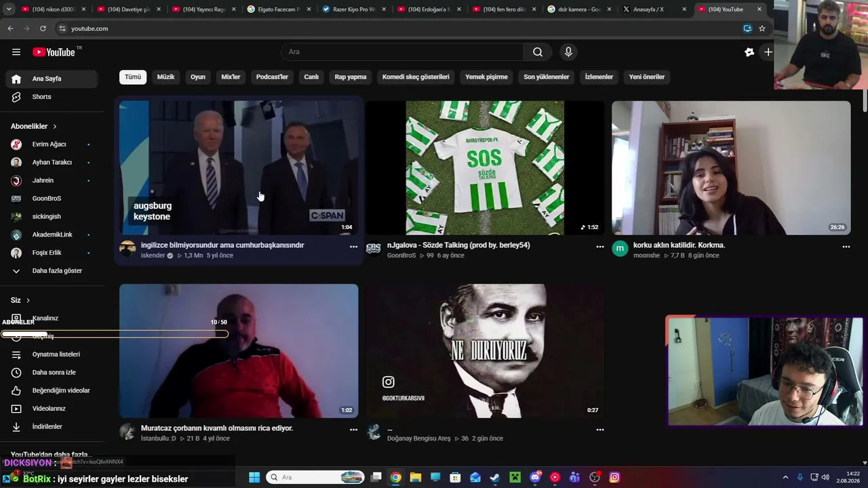Viewport: 868px width, 488px height.
Task: Select the Yemek pişirme filter chip
Action: (486, 77)
